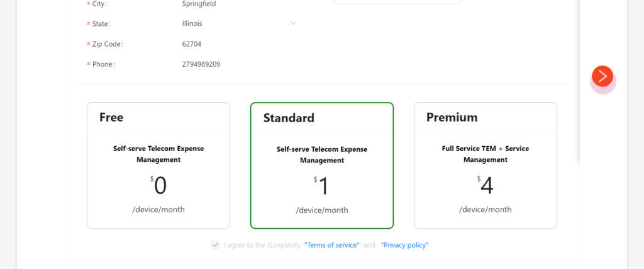
Task: Pick the Premium plan card
Action: [x=486, y=165]
